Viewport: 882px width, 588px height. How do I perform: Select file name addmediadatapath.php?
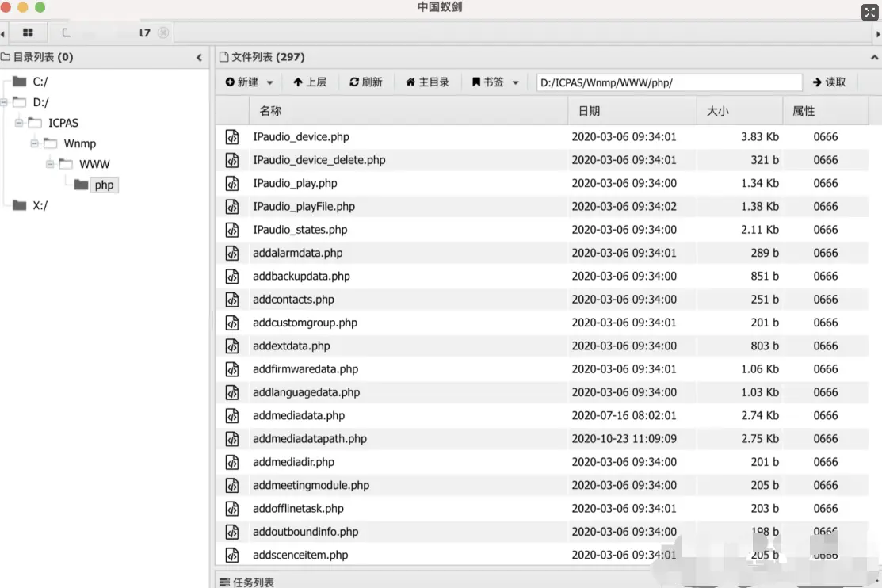(310, 439)
